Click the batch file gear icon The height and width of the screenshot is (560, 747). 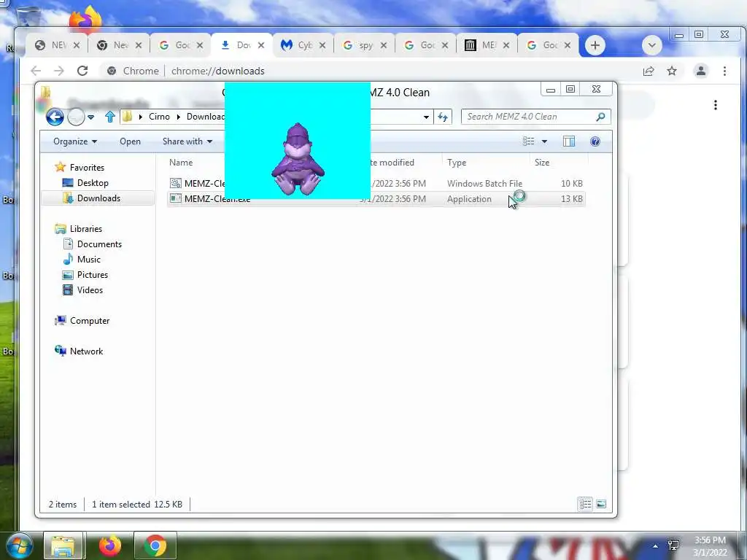coord(176,183)
